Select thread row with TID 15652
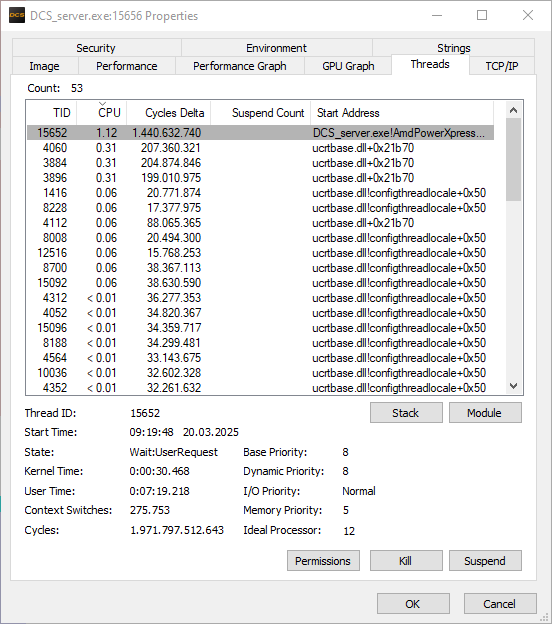The height and width of the screenshot is (624, 552). (260, 133)
